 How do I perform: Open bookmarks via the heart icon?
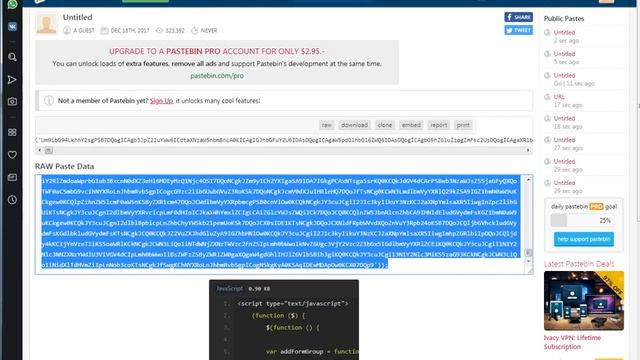point(12,155)
